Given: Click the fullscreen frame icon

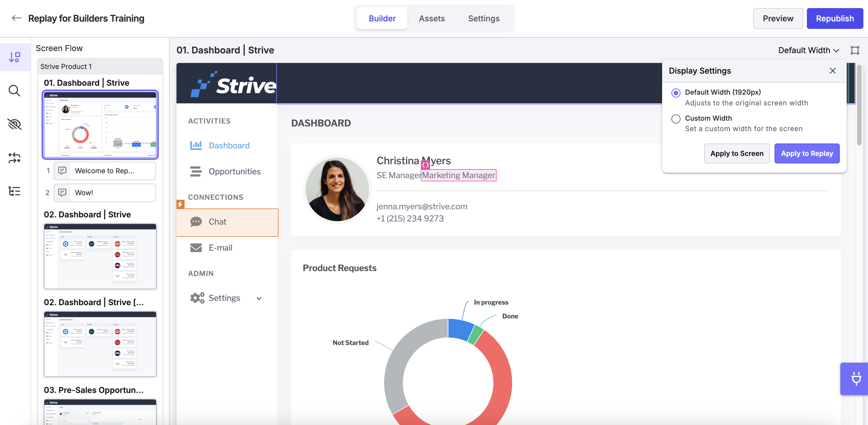Looking at the screenshot, I should click(854, 50).
